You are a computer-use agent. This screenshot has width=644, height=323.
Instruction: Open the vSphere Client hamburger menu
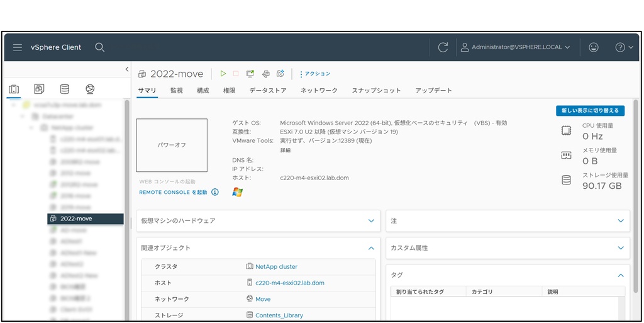pyautogui.click(x=18, y=47)
